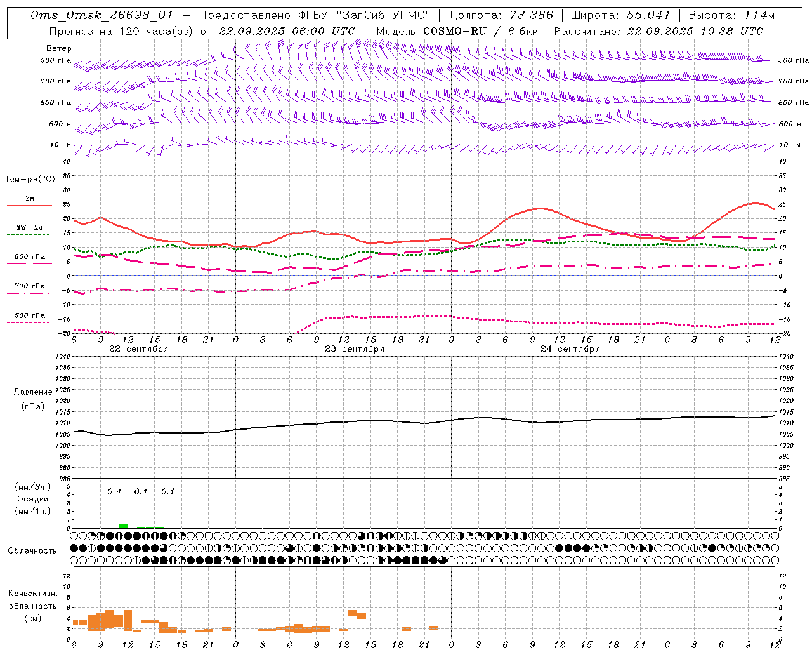Click the 0.4 precipitation amount value
812x650 pixels.
pos(114,492)
